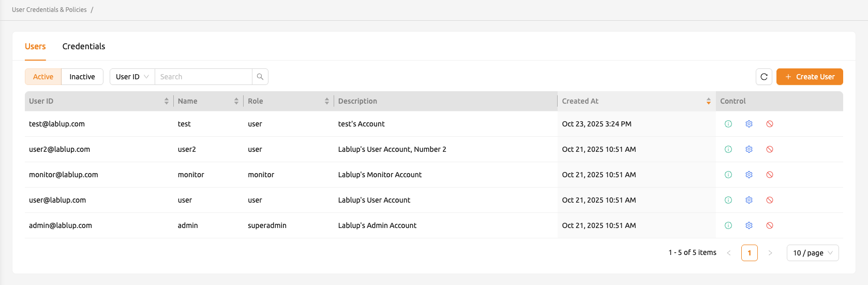Deactivate test@lablup.com with ban icon
This screenshot has width=868, height=285.
[770, 124]
